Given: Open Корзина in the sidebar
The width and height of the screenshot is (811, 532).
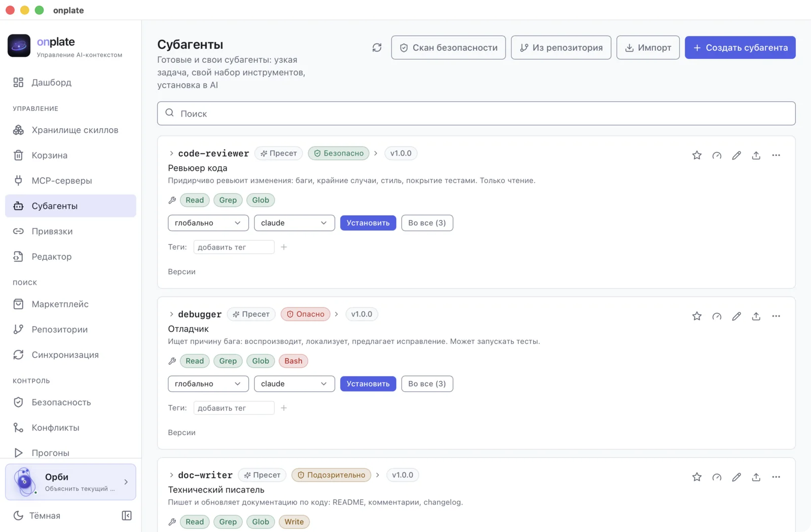Looking at the screenshot, I should click(x=70, y=156).
